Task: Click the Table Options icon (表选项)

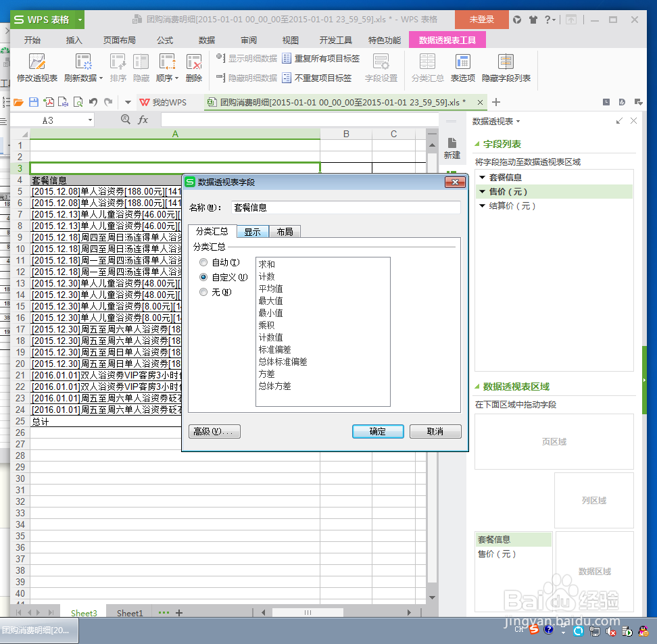Action: pos(462,62)
